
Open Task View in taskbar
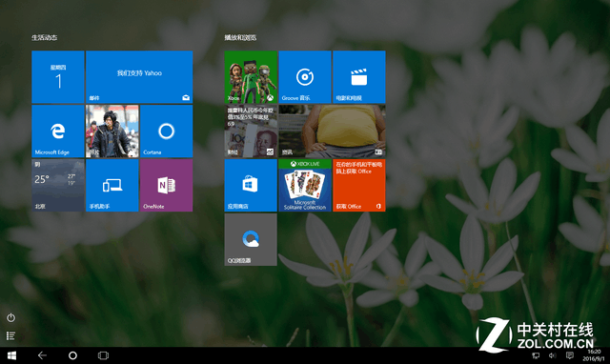[103, 355]
